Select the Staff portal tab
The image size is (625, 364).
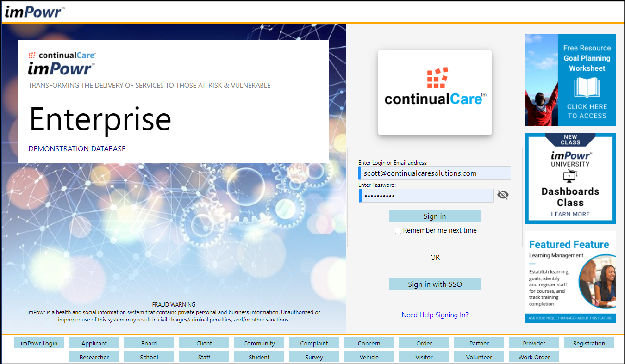[x=204, y=357]
